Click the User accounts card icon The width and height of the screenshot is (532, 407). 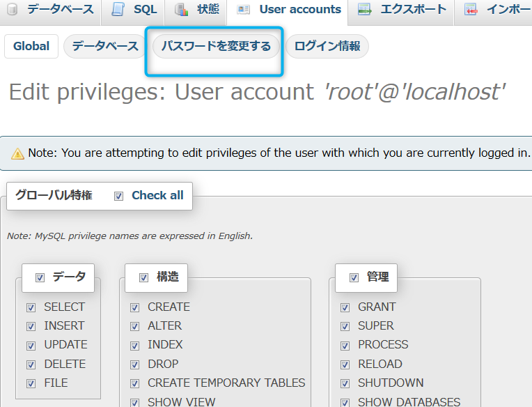pos(243,10)
